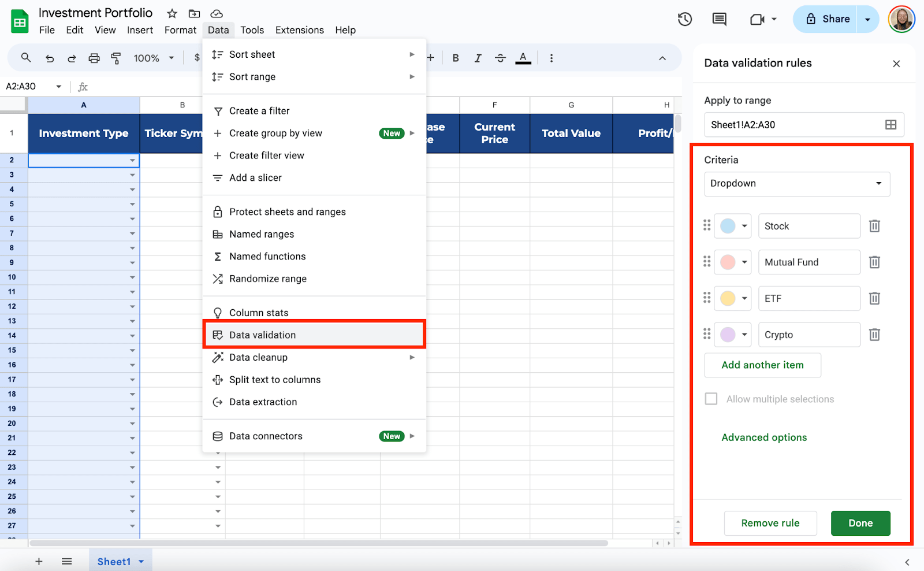Toggle italic formatting in toolbar
Screen dimensions: 924x571
[x=478, y=58]
